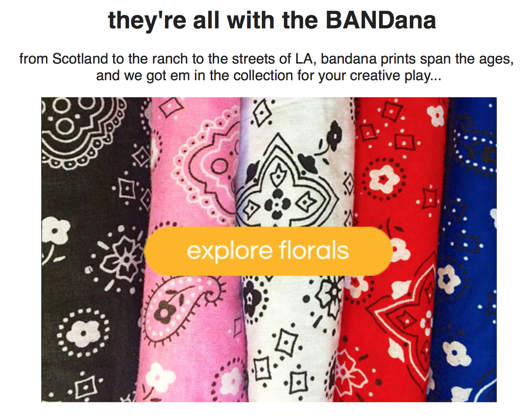The width and height of the screenshot is (532, 420).
Task: Select the word "BANDana" in the heading
Action: (x=381, y=20)
